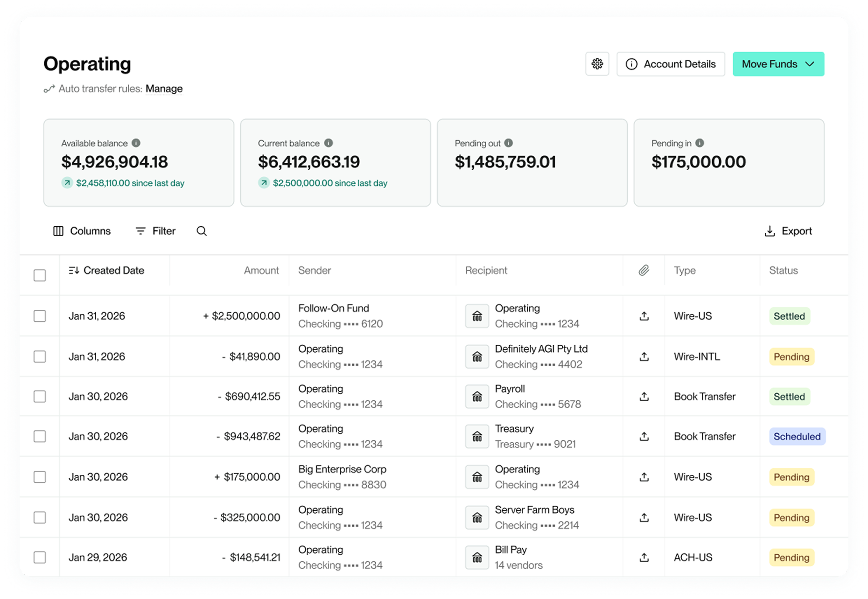Select the $325,000.00 Server Farm Boys row
Image resolution: width=868 pixels, height=599 pixels.
point(40,517)
